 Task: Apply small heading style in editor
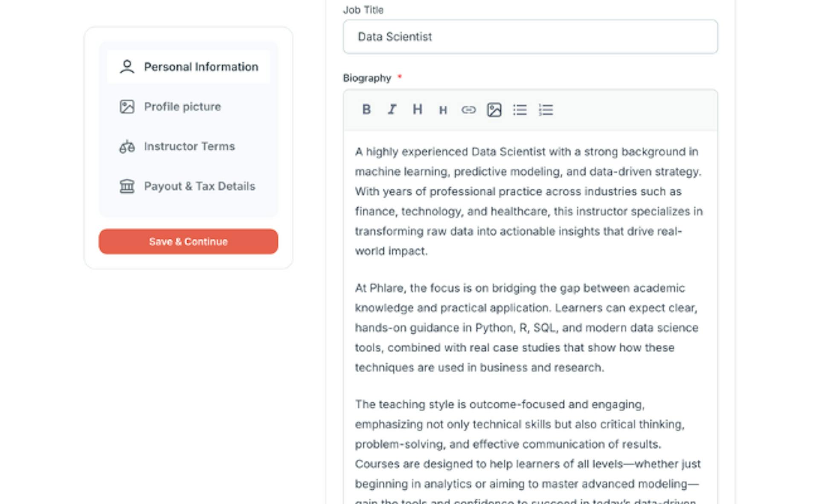pos(443,110)
